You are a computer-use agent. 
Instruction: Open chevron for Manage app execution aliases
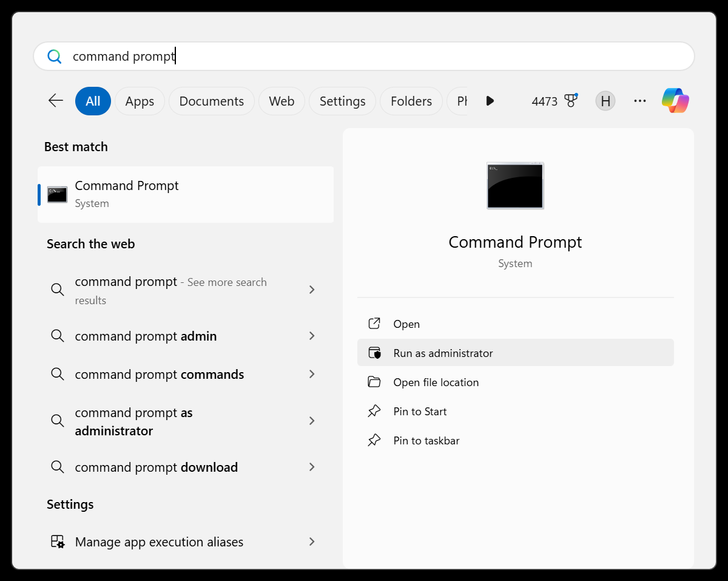pyautogui.click(x=312, y=542)
